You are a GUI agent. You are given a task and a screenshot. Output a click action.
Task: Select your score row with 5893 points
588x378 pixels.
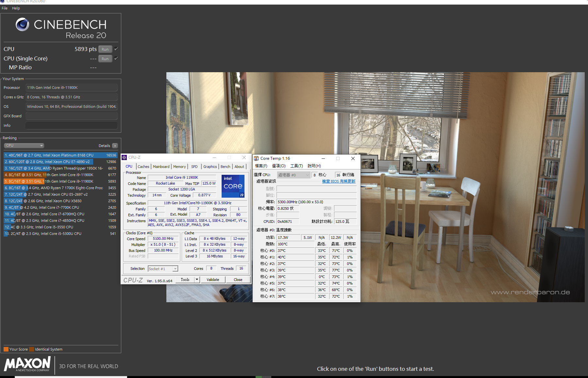point(60,181)
